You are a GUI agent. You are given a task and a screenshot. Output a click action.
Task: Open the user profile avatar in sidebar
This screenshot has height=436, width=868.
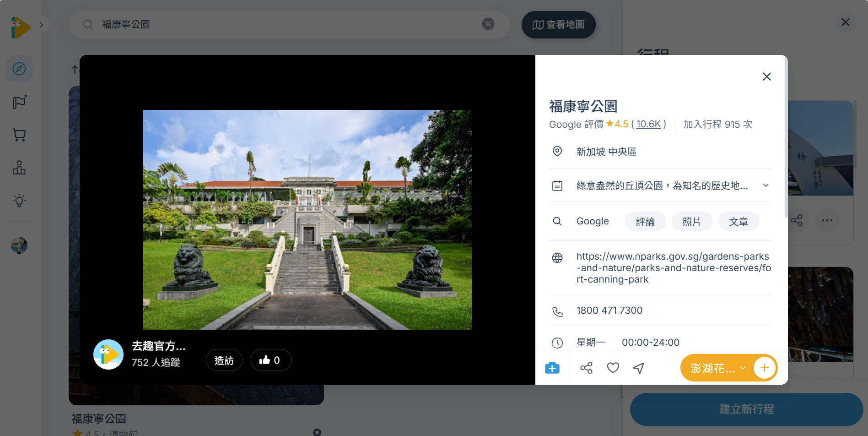19,245
